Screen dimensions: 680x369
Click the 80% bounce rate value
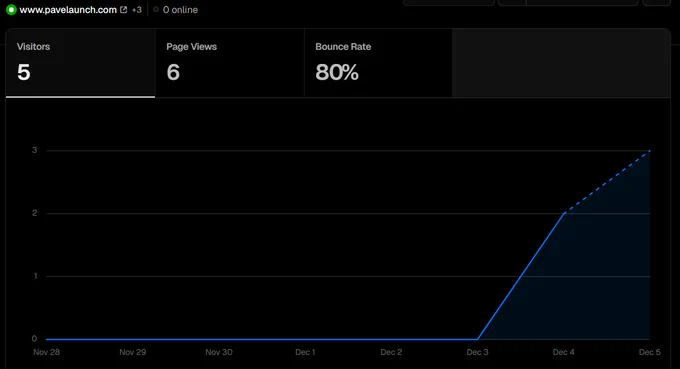point(337,72)
